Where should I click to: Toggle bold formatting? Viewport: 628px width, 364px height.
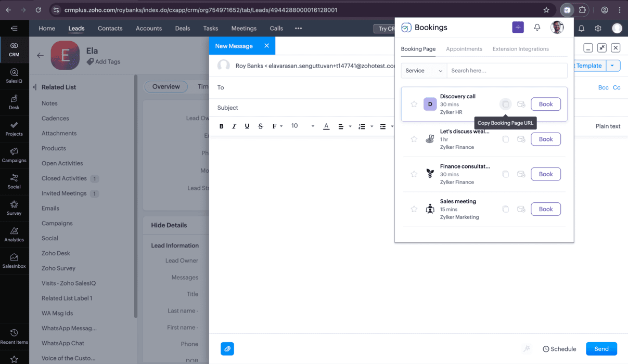point(221,126)
